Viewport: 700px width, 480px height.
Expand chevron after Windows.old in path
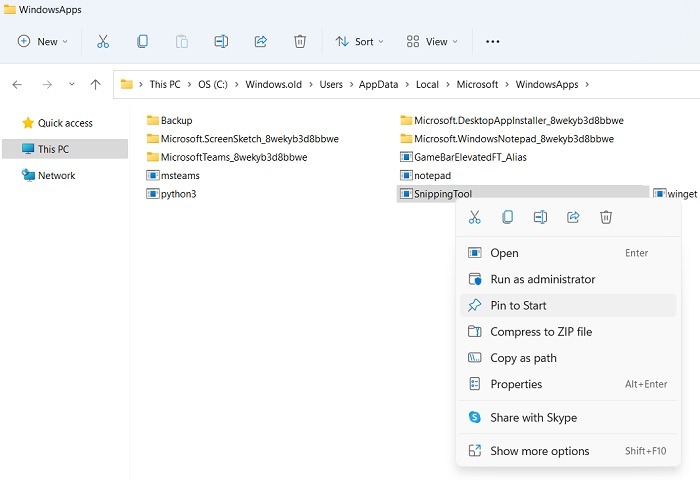(311, 84)
